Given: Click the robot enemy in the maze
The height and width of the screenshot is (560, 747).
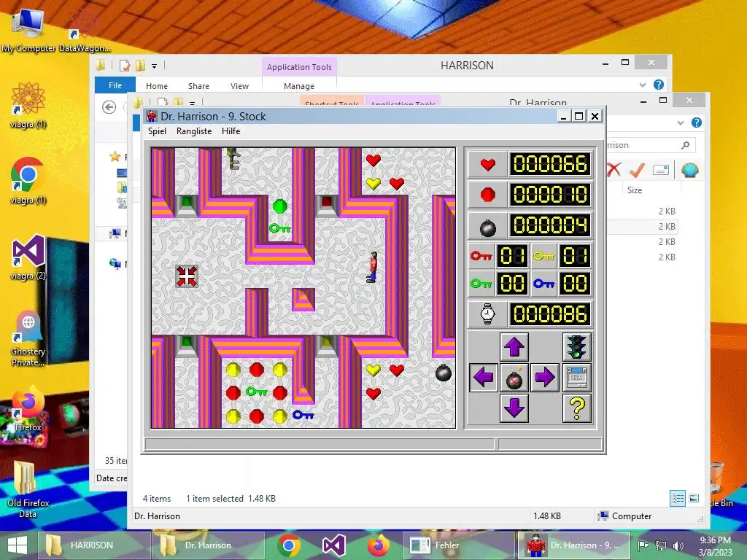Looking at the screenshot, I should point(233,158).
